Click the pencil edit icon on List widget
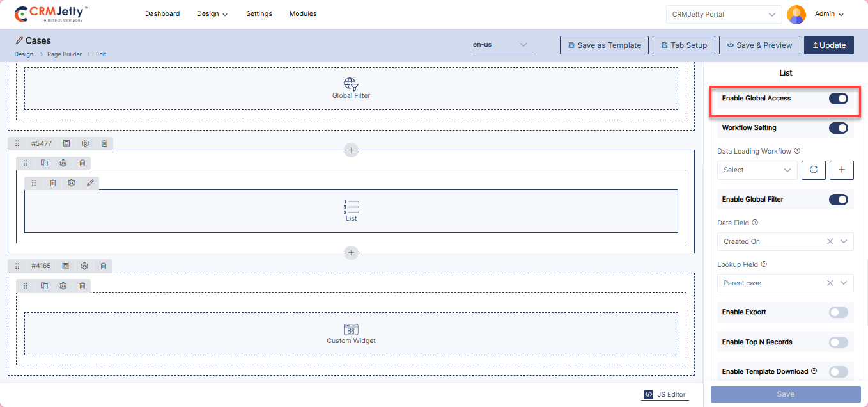Screen dimensions: 868x407 click(90, 183)
